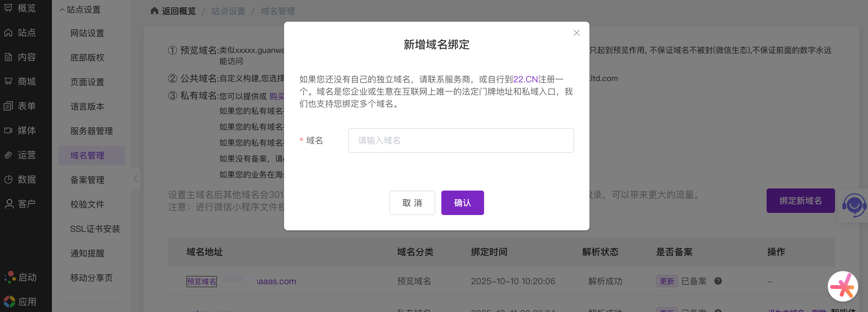The image size is (868, 312).
Task: Collapse the secondary sidebar panel arrow
Action: [x=136, y=179]
